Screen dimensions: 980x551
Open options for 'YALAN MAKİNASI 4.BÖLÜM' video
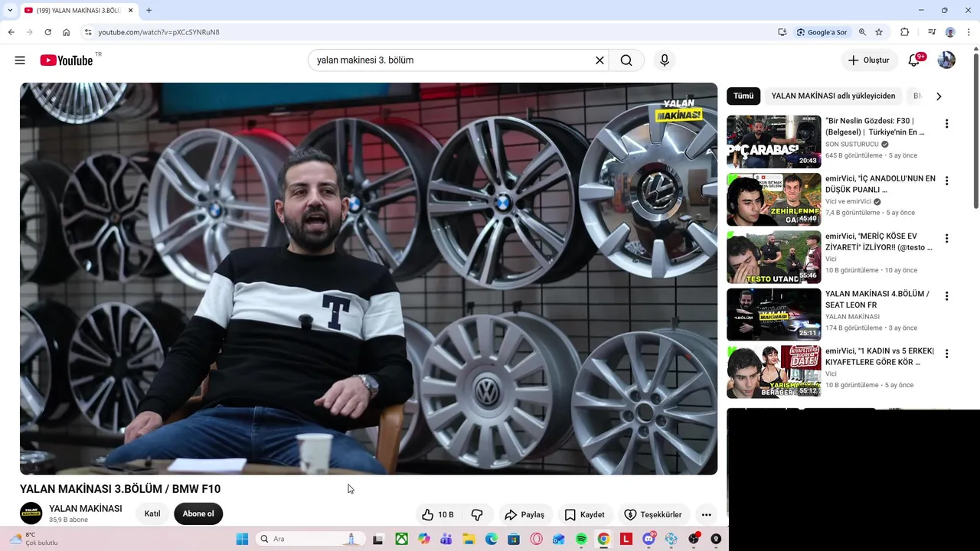pos(947,296)
